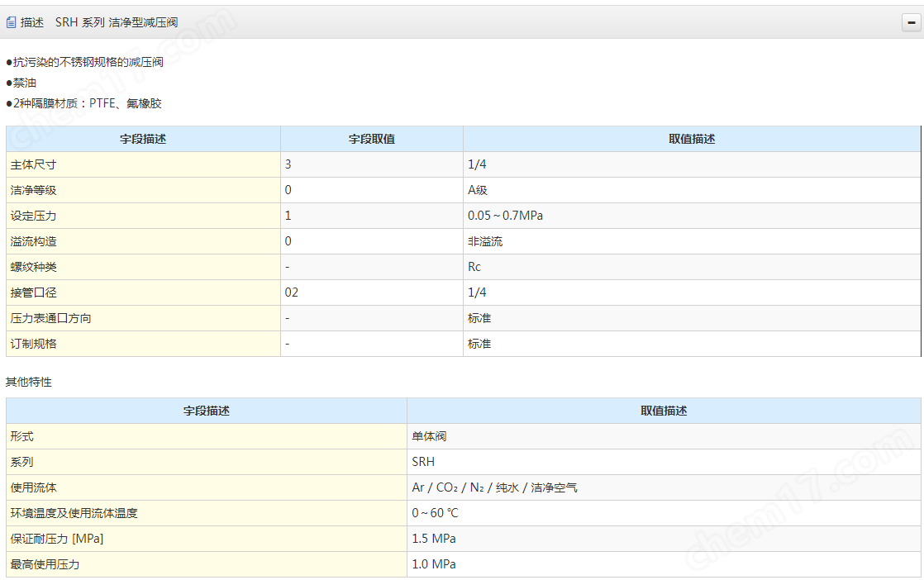
Task: Click the 其他特性 section heading
Action: tap(29, 383)
